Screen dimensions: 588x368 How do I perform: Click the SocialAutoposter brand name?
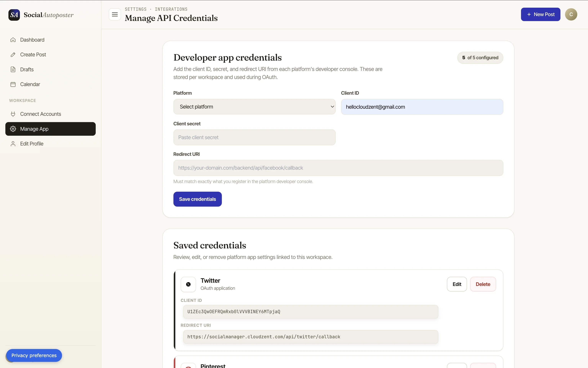click(x=49, y=15)
